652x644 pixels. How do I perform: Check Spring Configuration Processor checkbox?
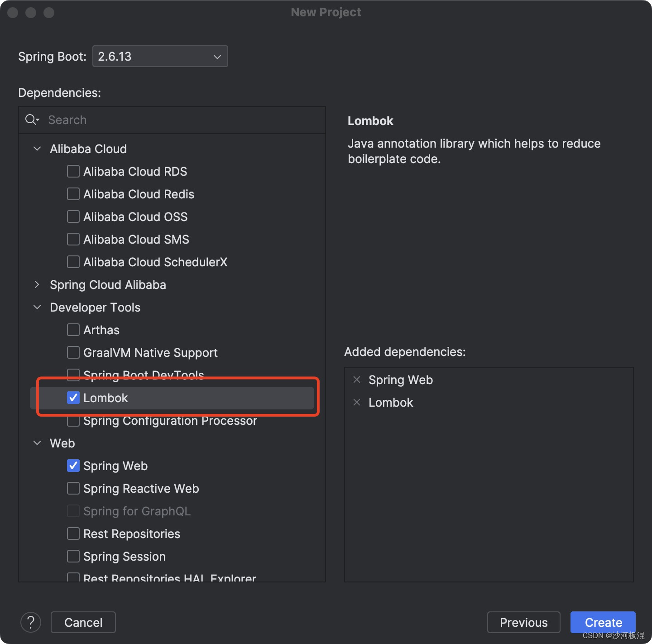[x=73, y=421]
